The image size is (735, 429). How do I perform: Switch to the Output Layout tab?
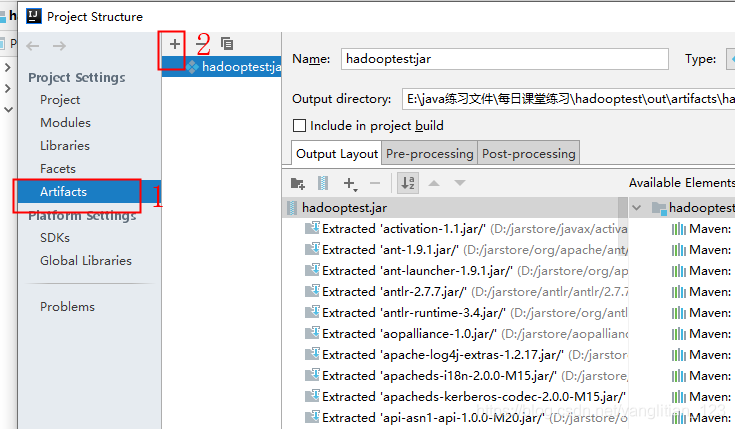click(x=337, y=154)
